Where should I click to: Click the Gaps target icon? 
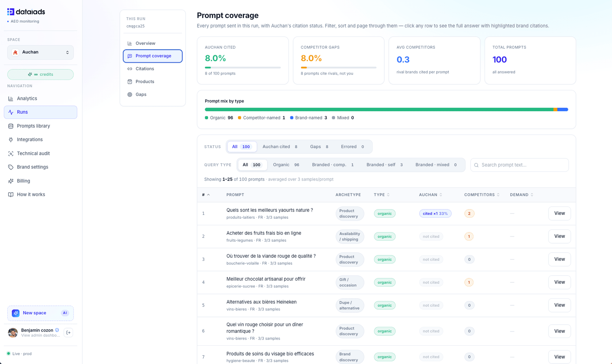[130, 94]
